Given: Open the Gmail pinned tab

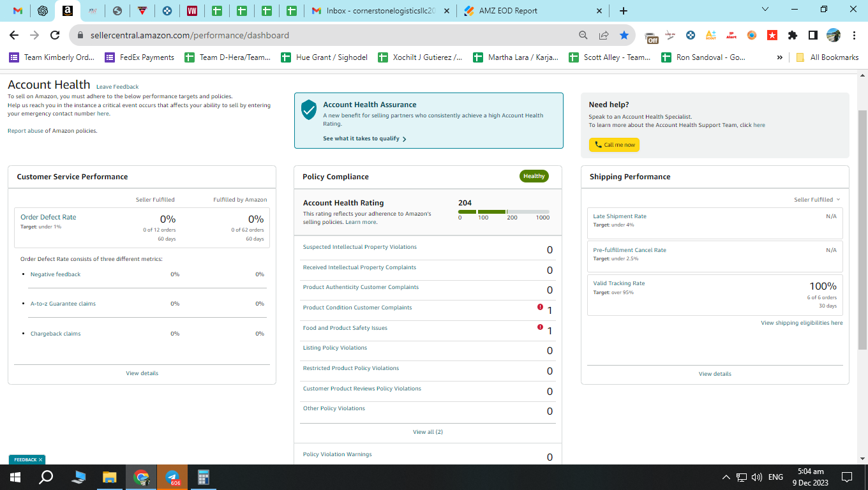Looking at the screenshot, I should pos(18,11).
